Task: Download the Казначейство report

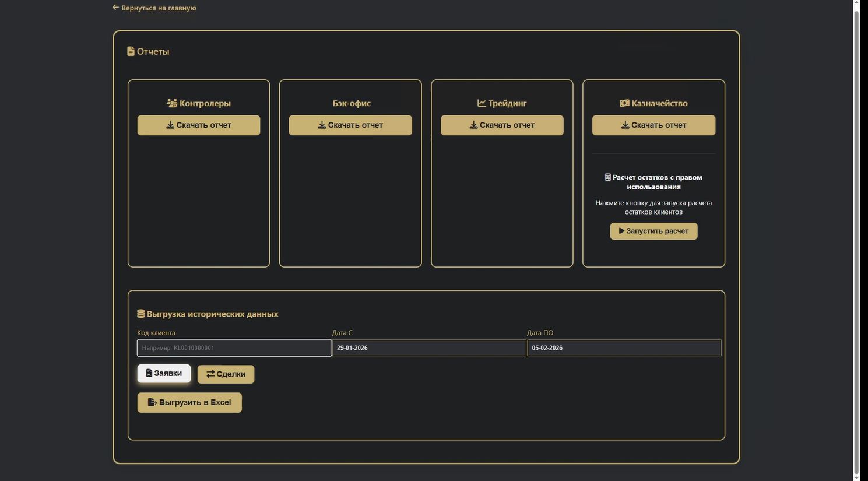Action: (653, 125)
